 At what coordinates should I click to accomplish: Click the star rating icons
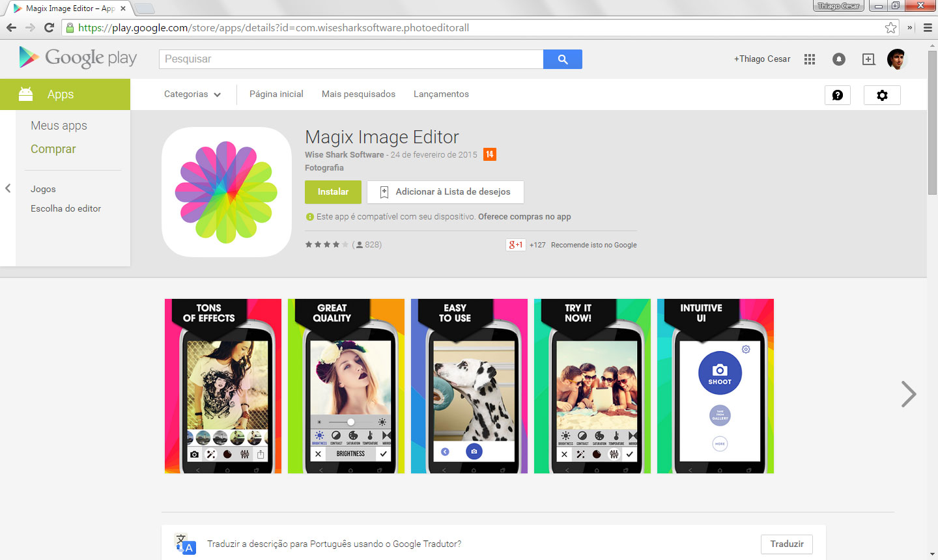[327, 245]
